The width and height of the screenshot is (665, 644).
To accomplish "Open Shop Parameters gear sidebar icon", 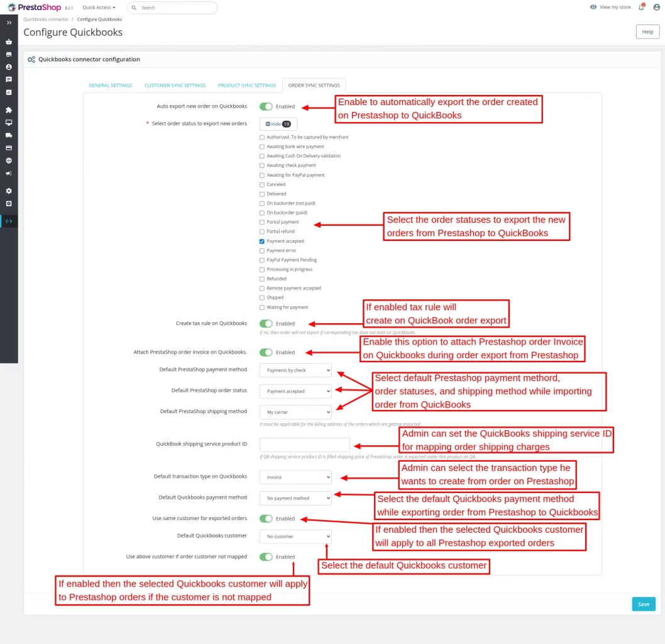I will tap(9, 191).
